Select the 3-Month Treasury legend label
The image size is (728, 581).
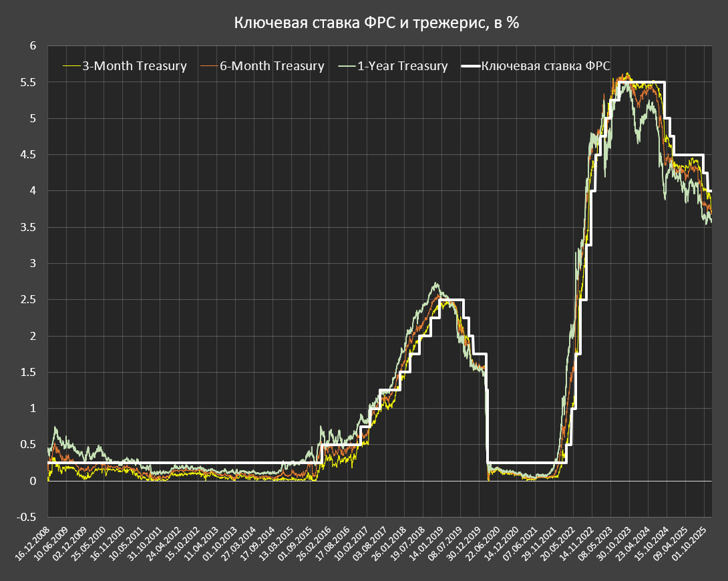click(x=134, y=65)
